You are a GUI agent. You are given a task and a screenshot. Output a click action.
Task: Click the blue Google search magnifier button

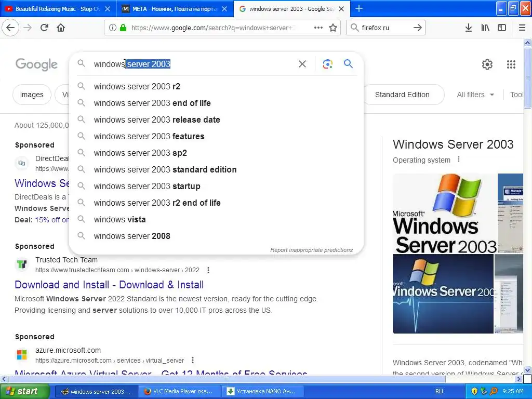(348, 63)
